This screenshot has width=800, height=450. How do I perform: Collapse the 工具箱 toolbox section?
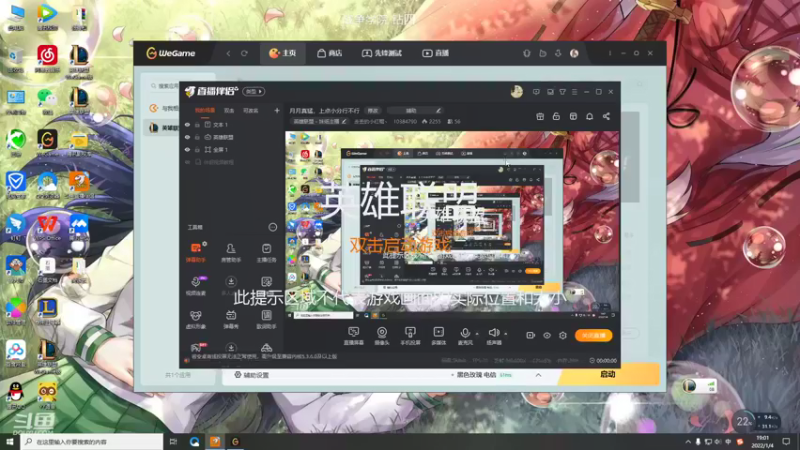pyautogui.click(x=273, y=227)
